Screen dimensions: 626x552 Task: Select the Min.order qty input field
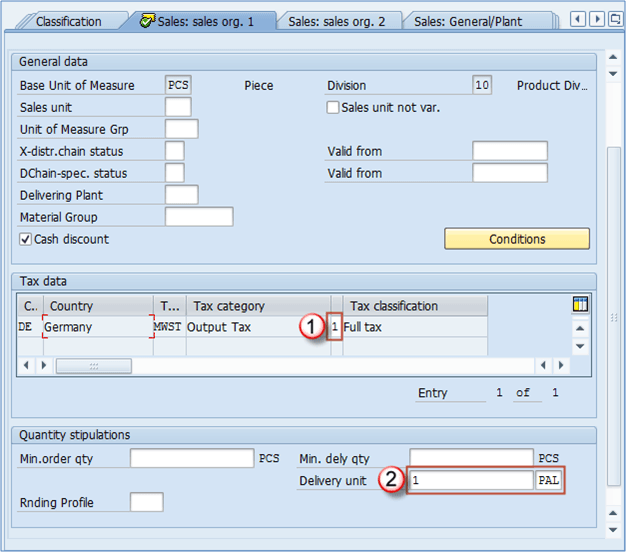point(192,459)
